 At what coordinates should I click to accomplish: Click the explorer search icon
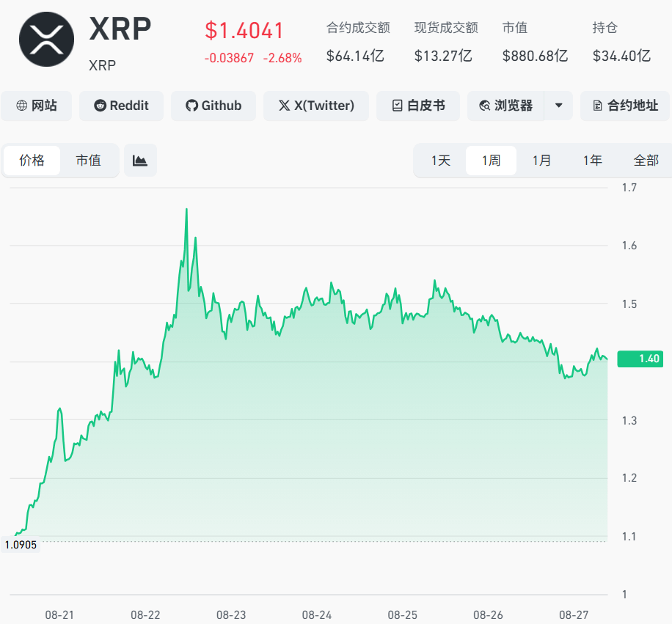[485, 106]
